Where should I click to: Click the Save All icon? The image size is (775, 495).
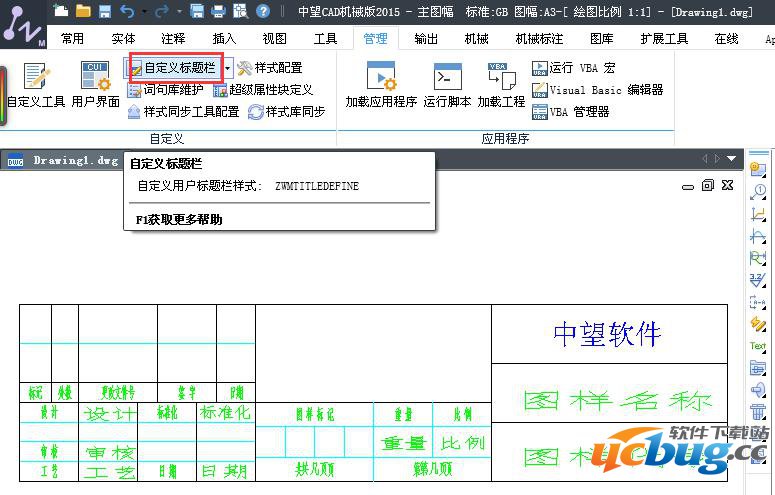coord(197,11)
